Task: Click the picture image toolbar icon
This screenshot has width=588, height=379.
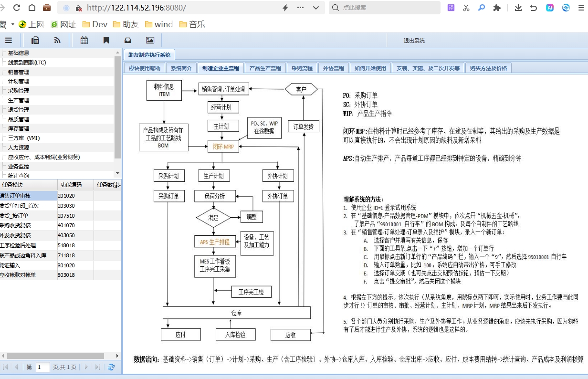Action: coord(150,41)
